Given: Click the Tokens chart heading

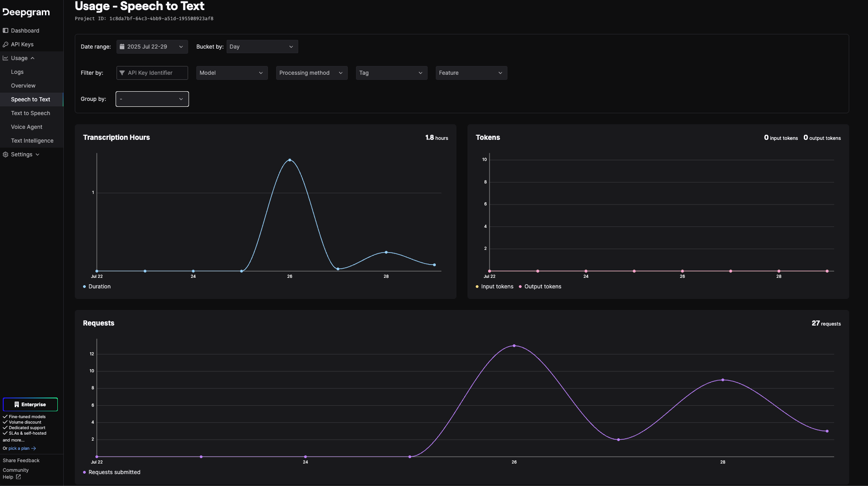Looking at the screenshot, I should [488, 138].
